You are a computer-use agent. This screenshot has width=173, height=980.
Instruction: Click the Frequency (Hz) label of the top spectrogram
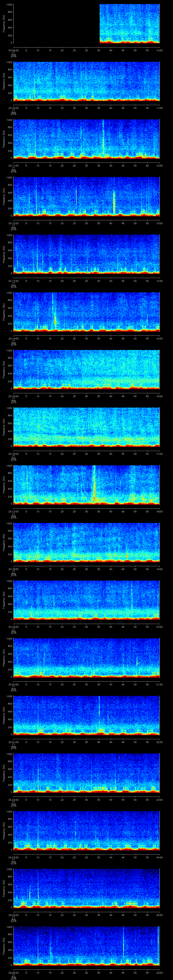click(4, 24)
